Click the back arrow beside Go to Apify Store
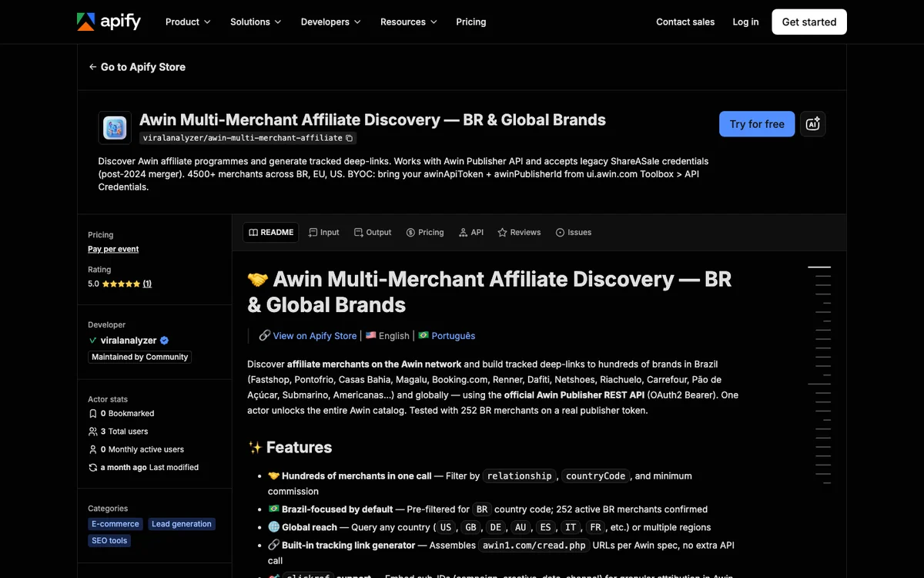 coord(92,67)
